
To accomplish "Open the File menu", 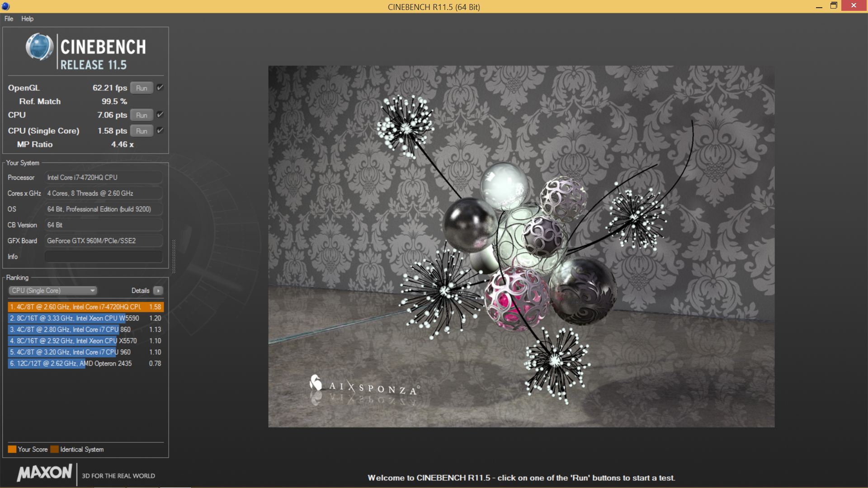I will [x=9, y=19].
